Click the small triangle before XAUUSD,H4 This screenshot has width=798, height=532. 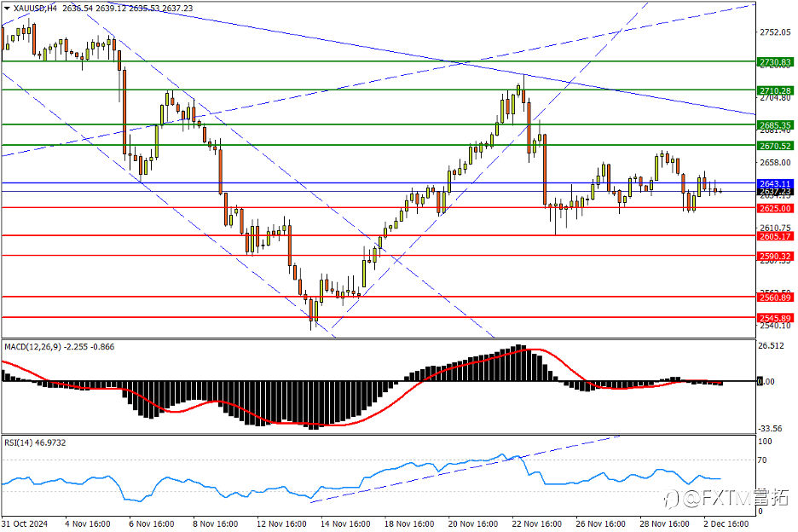coord(7,9)
